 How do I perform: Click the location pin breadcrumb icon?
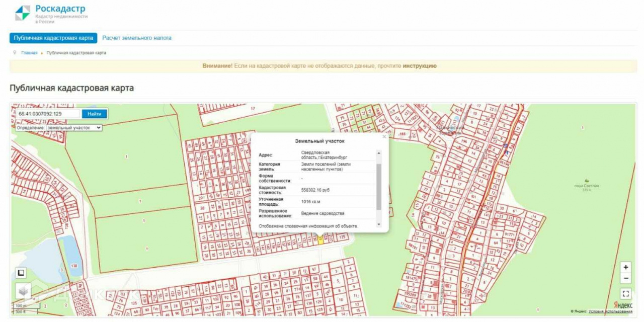click(15, 52)
